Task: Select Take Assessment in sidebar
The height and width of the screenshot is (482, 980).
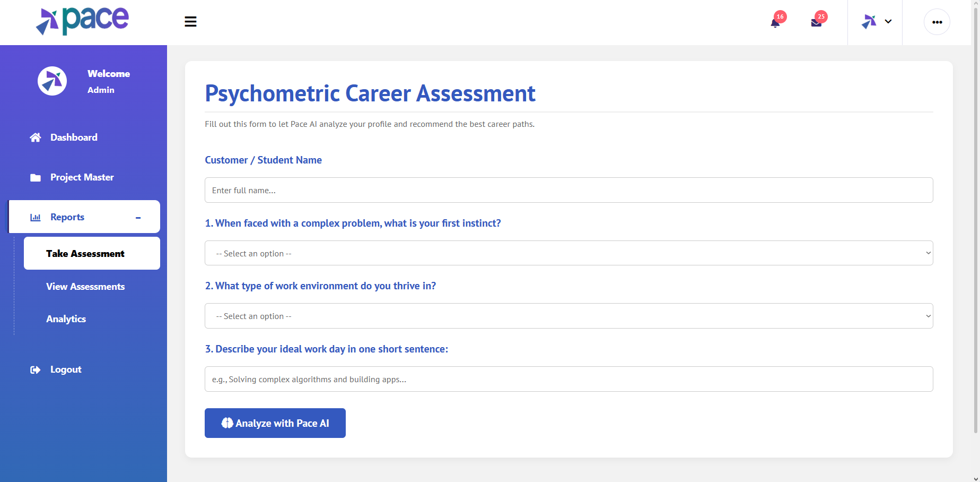Action: click(x=85, y=254)
